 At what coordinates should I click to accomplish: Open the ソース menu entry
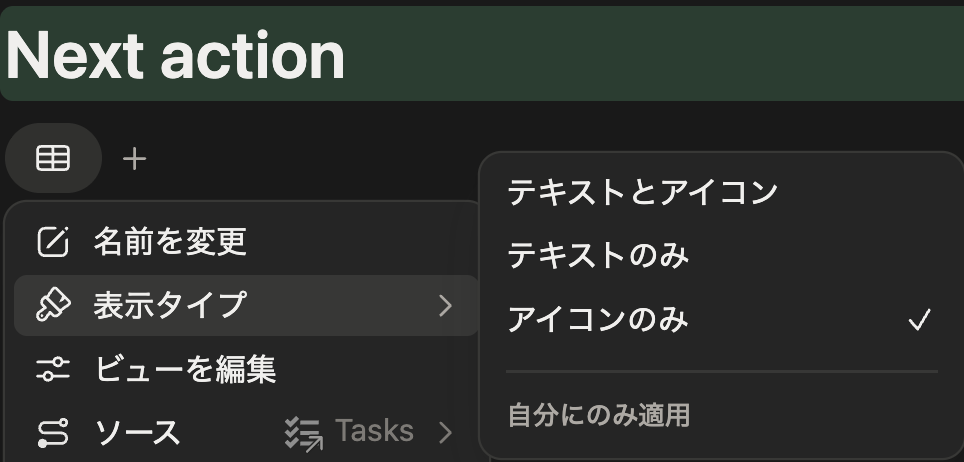tap(246, 433)
